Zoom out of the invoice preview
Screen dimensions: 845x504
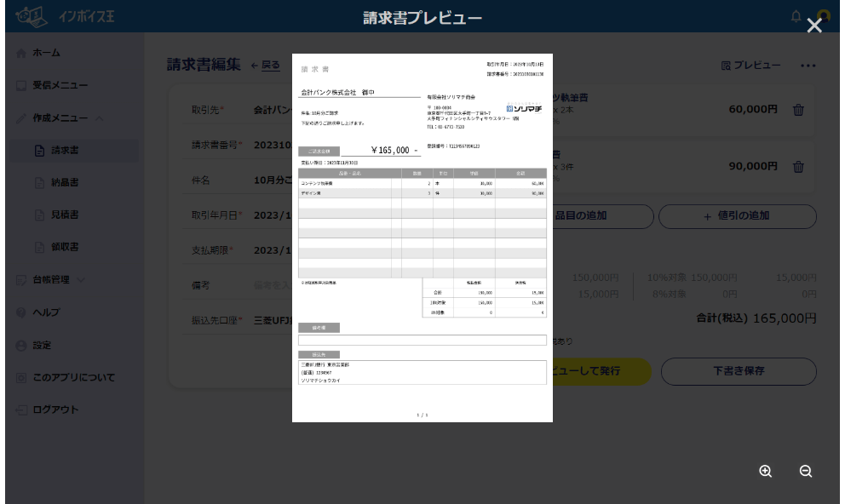(806, 471)
